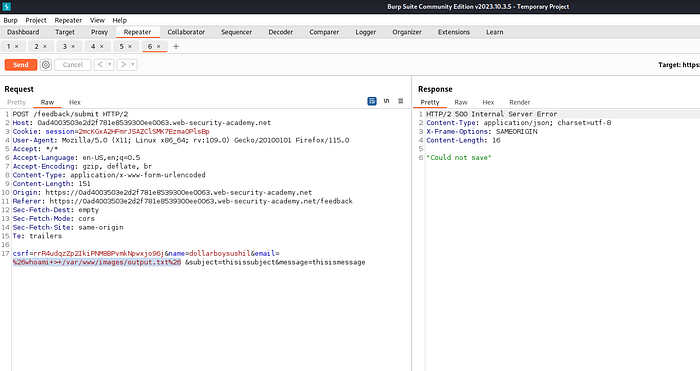This screenshot has height=371, width=700.
Task: Open the Burp menu
Action: tap(10, 20)
